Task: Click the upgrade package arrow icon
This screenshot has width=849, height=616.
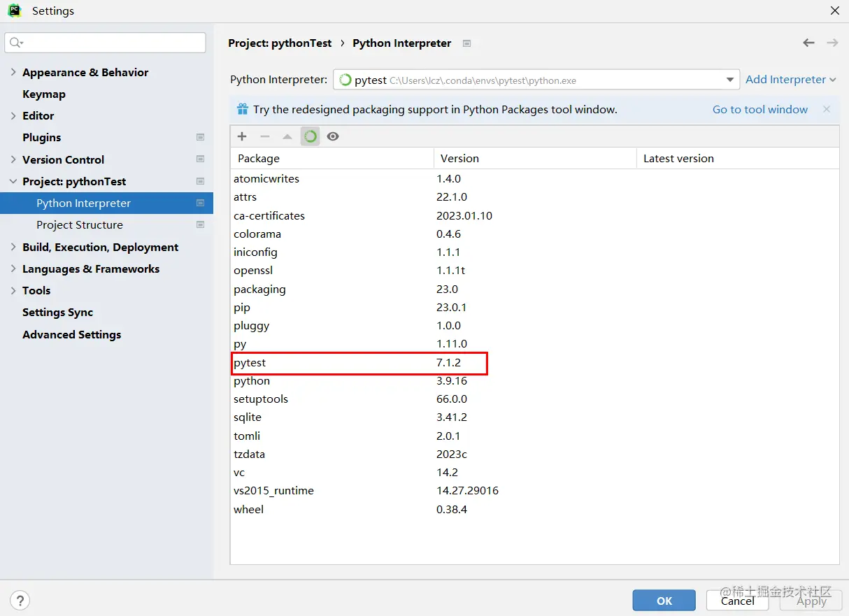Action: (x=287, y=136)
